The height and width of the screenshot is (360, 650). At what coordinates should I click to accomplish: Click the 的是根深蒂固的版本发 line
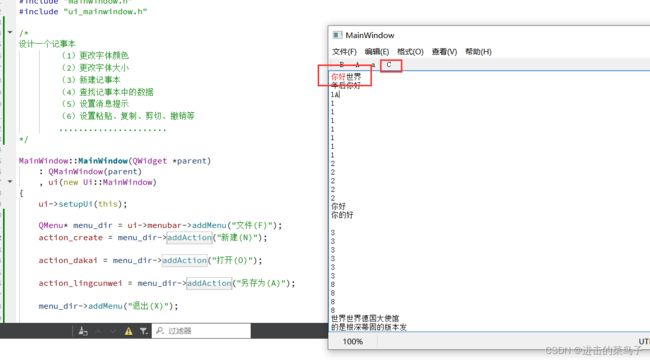point(369,327)
